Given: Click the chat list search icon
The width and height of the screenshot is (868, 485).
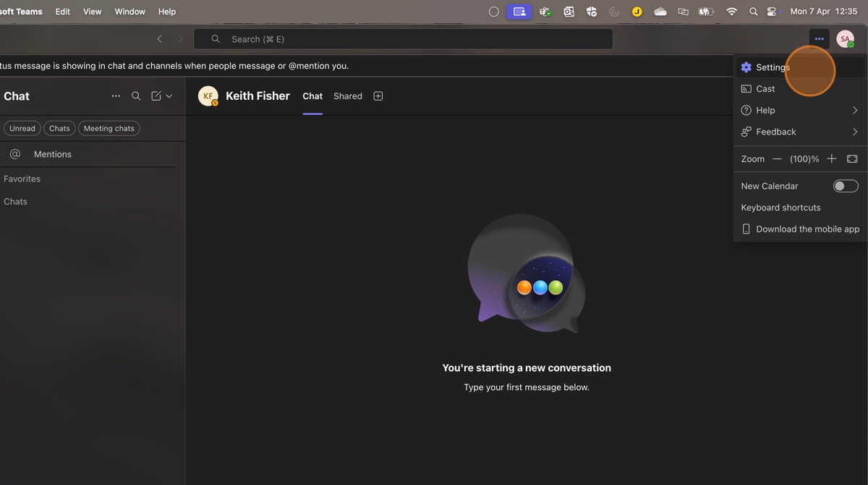Looking at the screenshot, I should 136,96.
